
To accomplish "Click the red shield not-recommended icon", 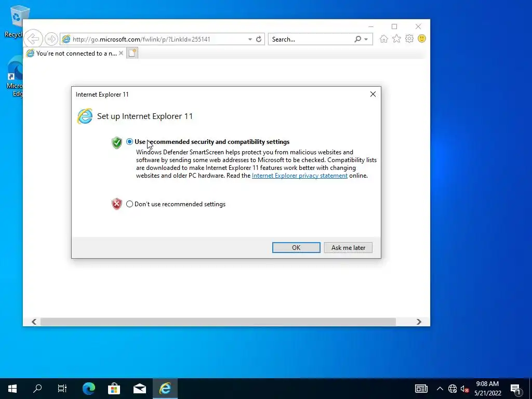I will click(117, 204).
